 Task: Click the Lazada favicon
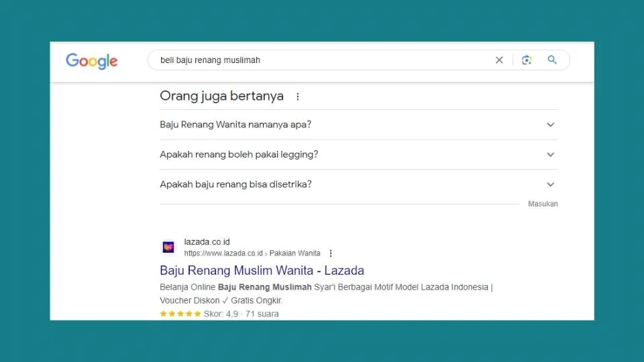pyautogui.click(x=168, y=247)
